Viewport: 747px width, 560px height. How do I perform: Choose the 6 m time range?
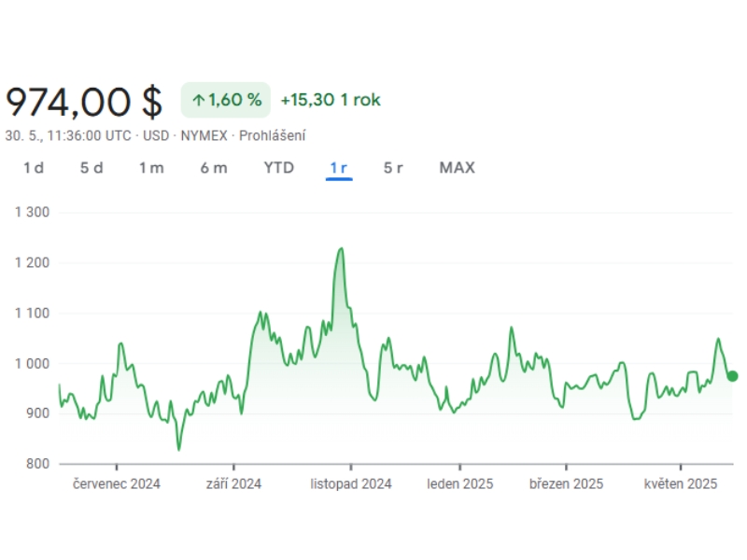tap(214, 168)
